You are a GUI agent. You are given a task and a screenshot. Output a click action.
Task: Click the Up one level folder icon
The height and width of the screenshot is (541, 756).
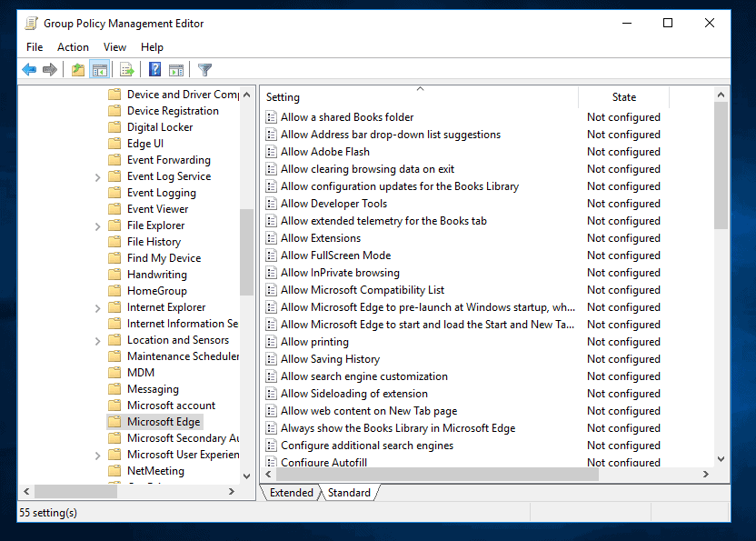(x=77, y=69)
